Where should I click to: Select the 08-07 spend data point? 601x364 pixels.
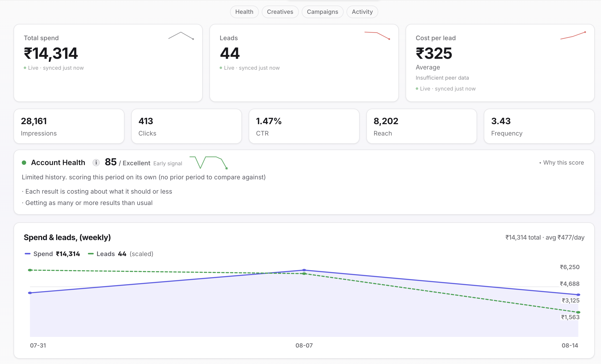[304, 270]
